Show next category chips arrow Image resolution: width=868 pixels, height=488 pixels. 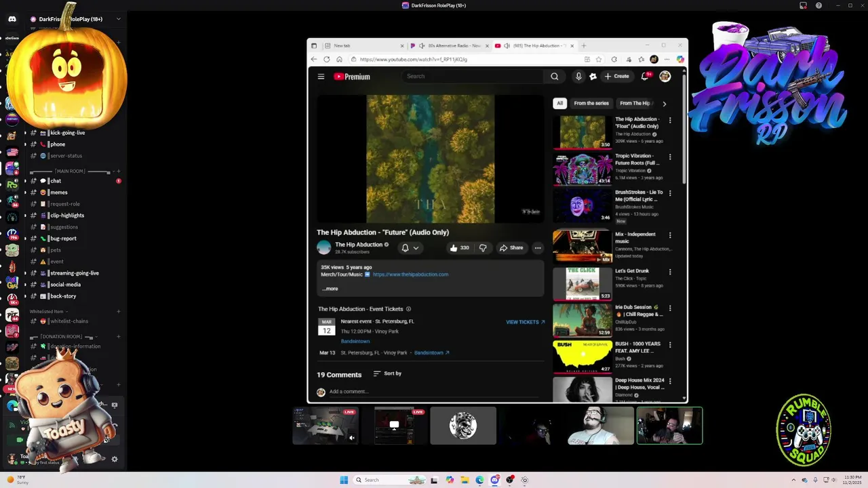664,104
